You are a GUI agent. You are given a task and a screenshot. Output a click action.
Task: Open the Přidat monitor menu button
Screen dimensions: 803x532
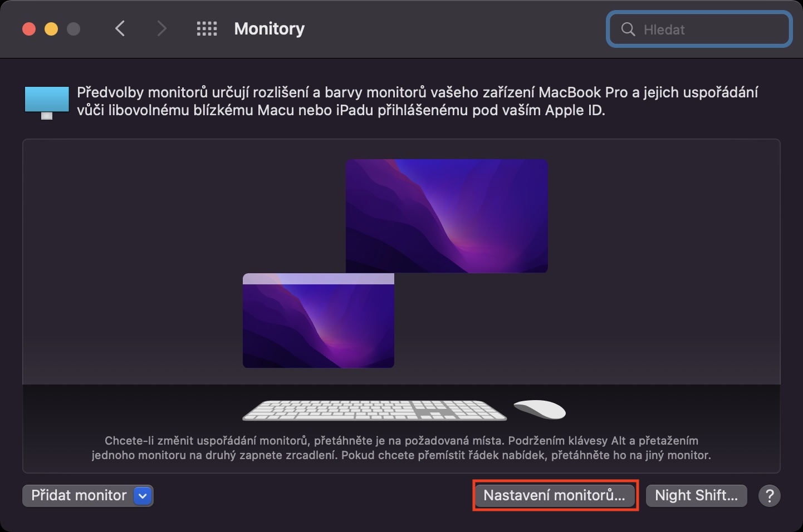(88, 495)
